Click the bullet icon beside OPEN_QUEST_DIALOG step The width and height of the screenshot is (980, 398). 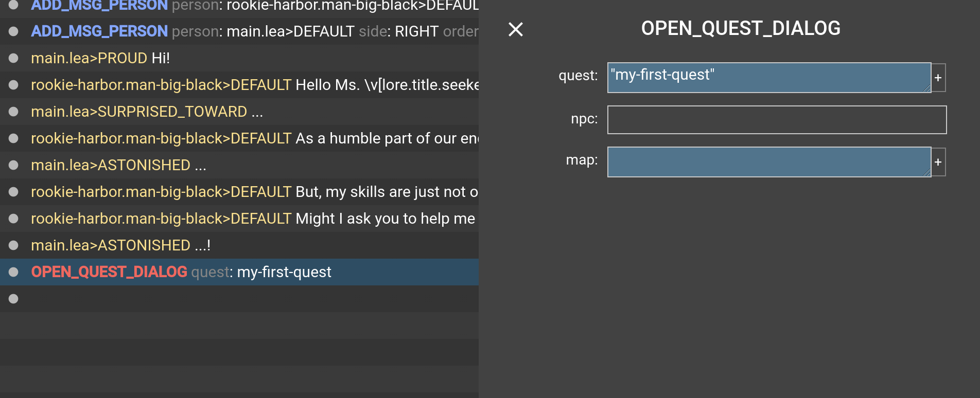pyautogui.click(x=13, y=272)
